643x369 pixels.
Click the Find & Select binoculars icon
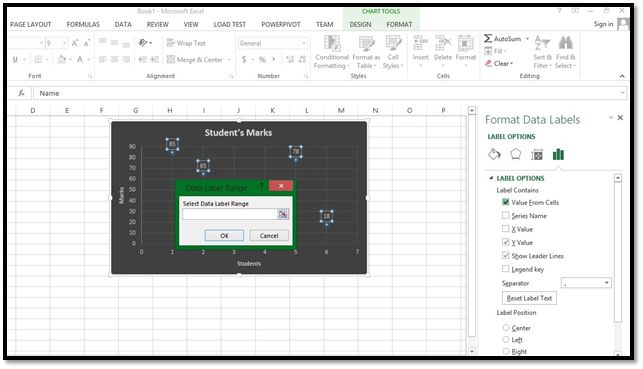click(x=565, y=43)
